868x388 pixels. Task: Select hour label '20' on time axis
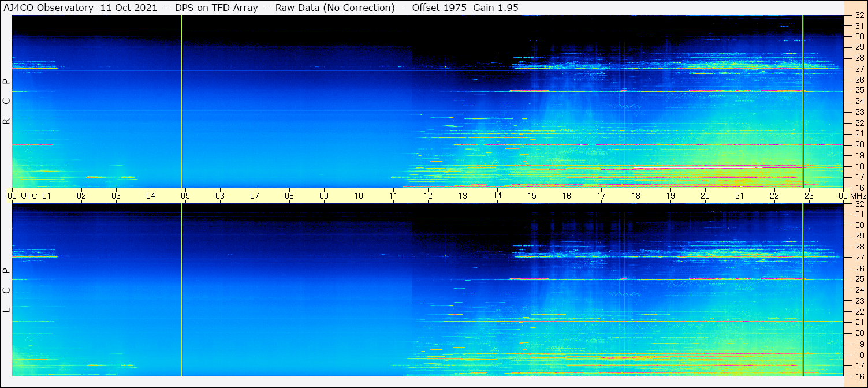point(705,196)
